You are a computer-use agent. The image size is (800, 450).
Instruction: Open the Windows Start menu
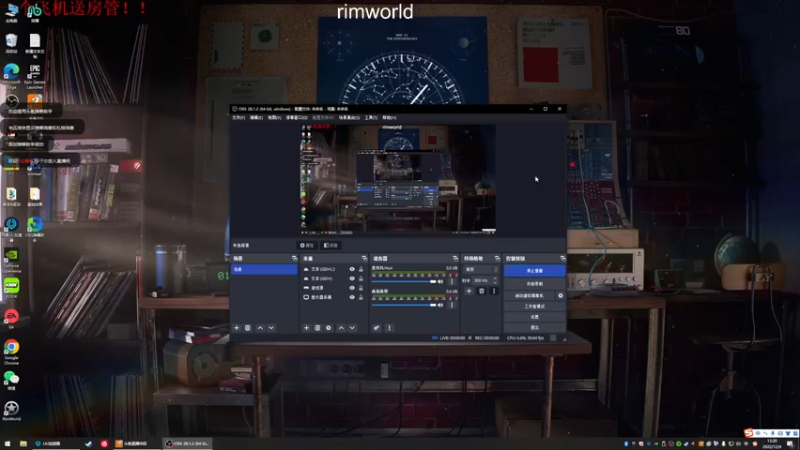[7, 443]
